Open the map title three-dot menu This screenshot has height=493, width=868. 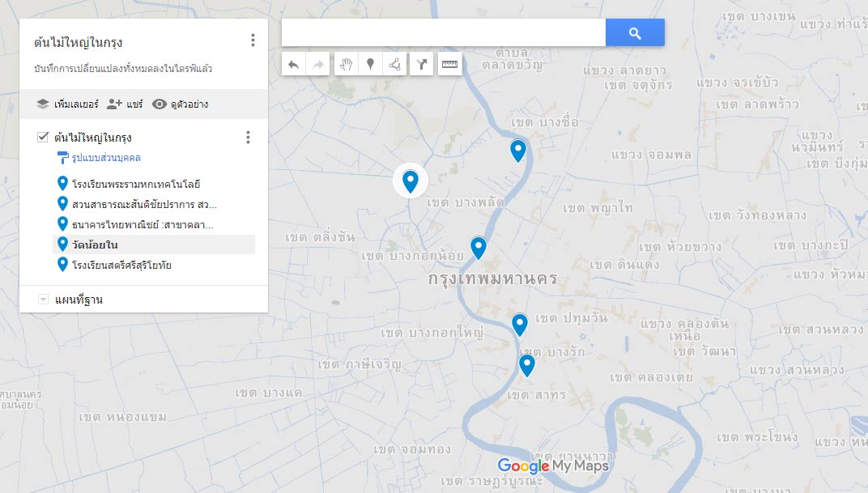253,40
